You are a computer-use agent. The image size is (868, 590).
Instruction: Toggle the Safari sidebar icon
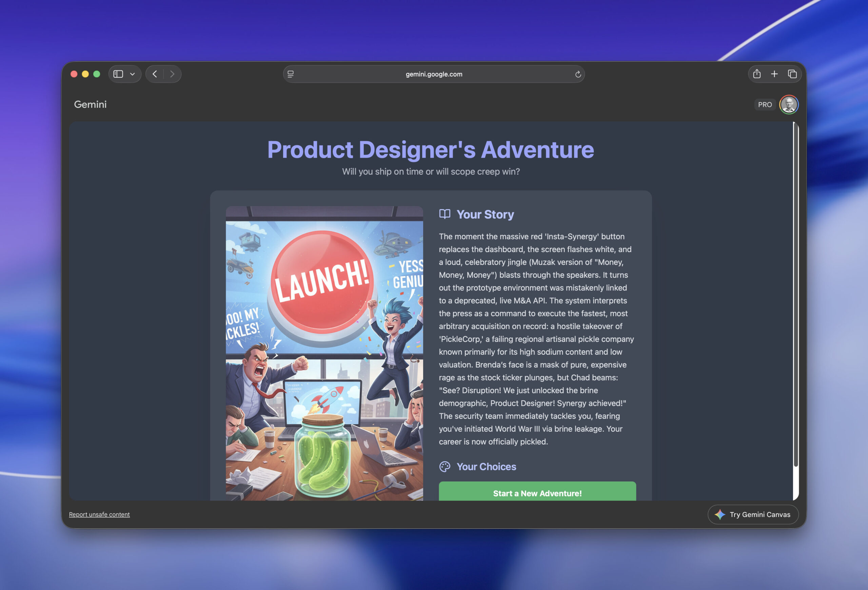pyautogui.click(x=118, y=74)
